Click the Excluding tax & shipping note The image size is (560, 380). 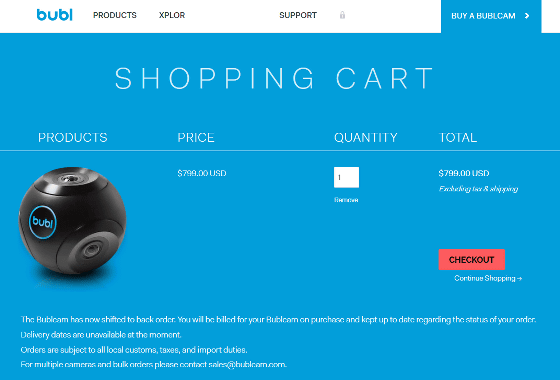(478, 189)
